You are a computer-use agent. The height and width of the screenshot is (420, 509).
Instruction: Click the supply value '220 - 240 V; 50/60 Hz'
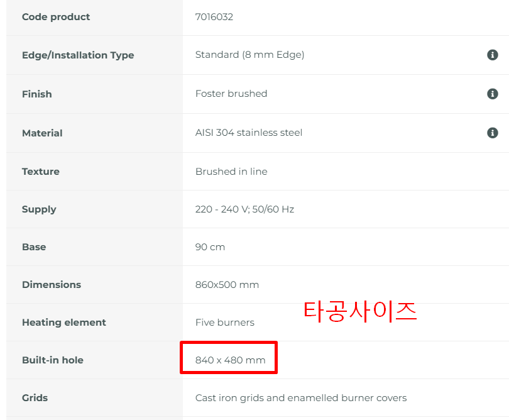pos(244,209)
